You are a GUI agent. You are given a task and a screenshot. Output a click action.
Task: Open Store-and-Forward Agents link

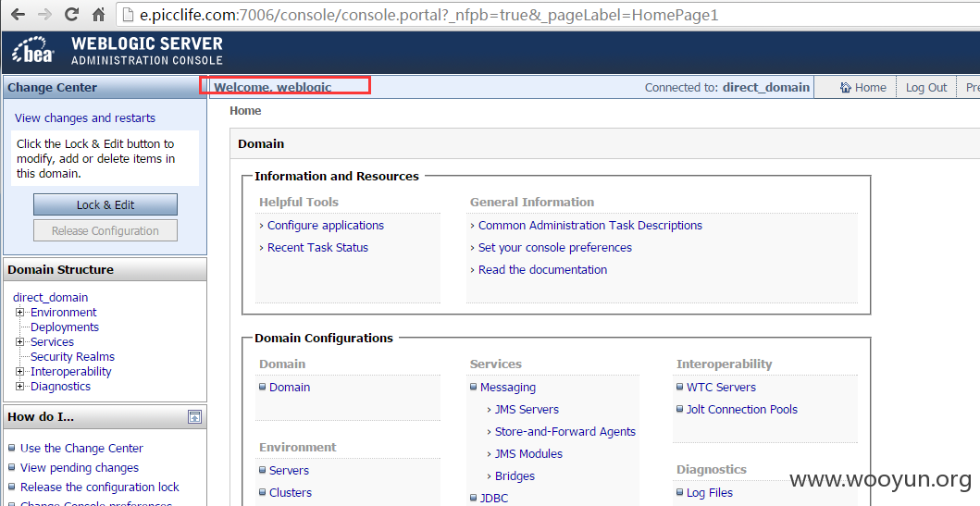tap(565, 432)
